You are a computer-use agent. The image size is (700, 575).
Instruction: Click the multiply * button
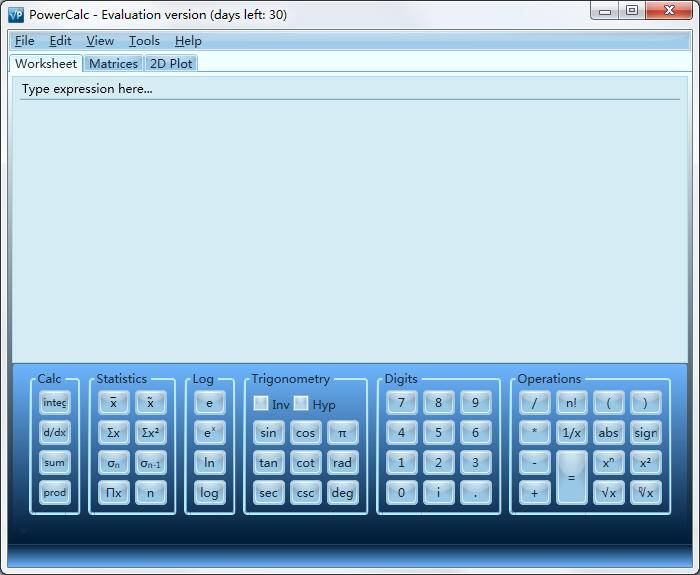click(534, 433)
